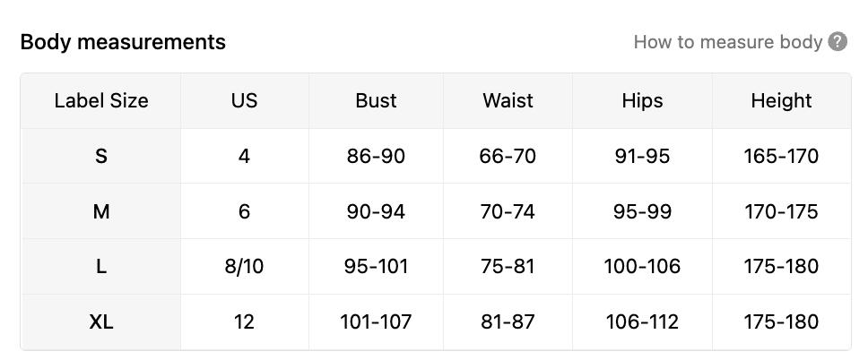
Task: Click the 165-170 height cell
Action: tap(781, 157)
